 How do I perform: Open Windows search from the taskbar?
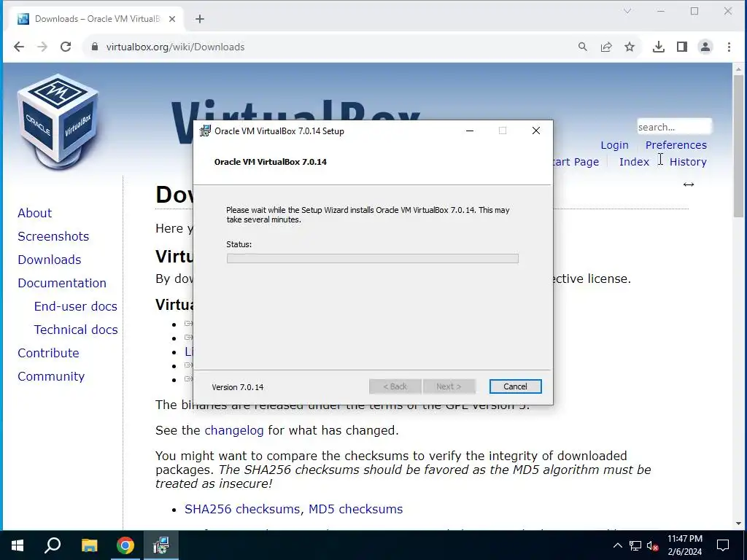[x=53, y=545]
